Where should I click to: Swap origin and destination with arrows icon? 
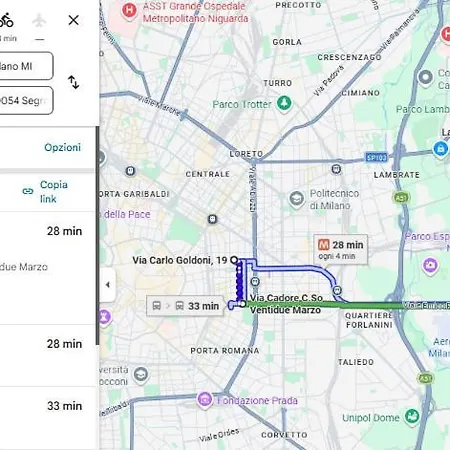[73, 82]
